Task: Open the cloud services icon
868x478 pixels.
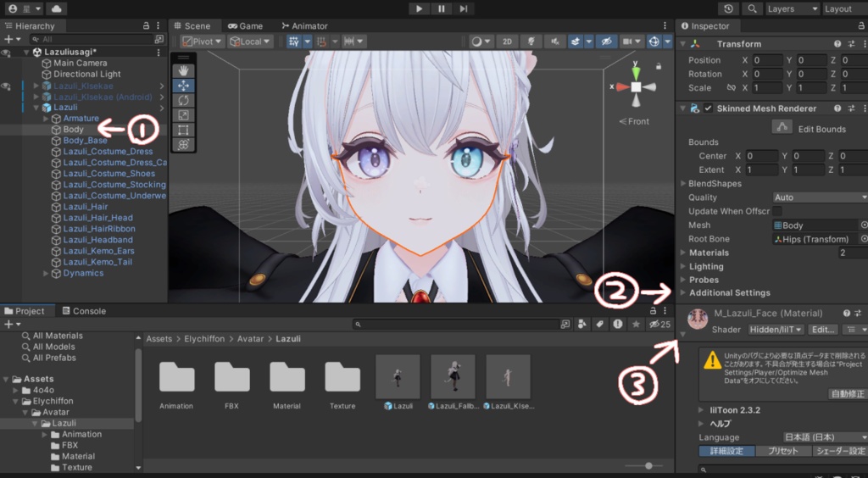Action: pos(56,8)
